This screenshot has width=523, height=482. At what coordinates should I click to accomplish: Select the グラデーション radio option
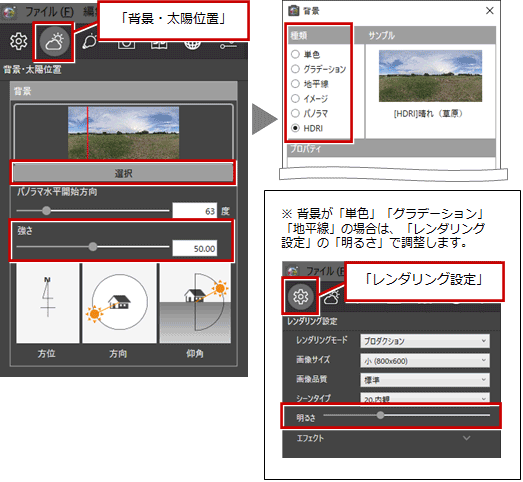(x=295, y=69)
